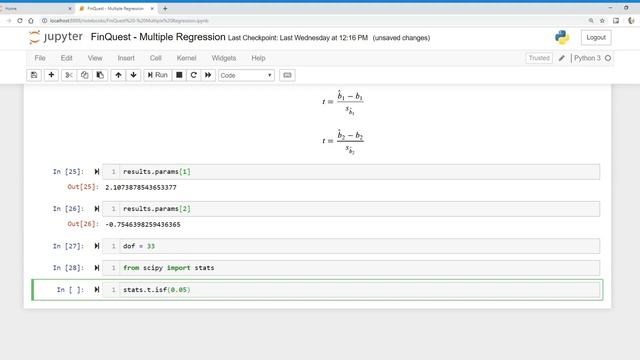
Task: Restart kernel and run all fast-forward icon
Action: click(x=208, y=75)
